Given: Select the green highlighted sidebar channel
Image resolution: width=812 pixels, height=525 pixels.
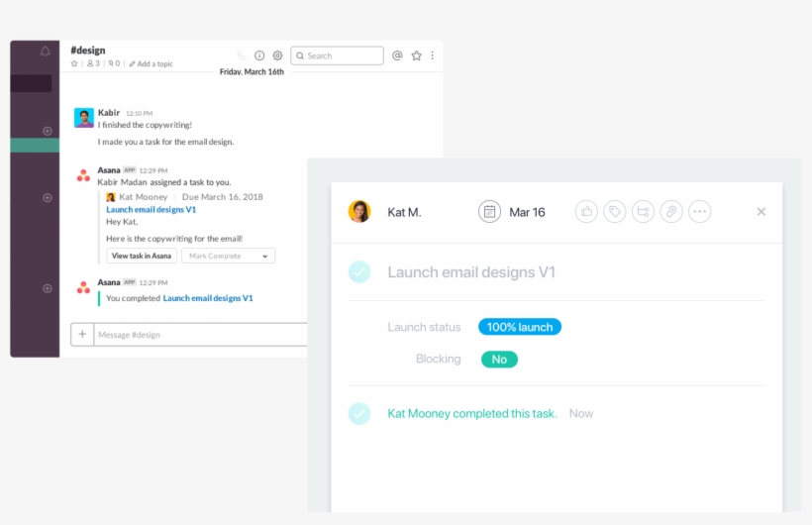Looking at the screenshot, I should click(35, 145).
